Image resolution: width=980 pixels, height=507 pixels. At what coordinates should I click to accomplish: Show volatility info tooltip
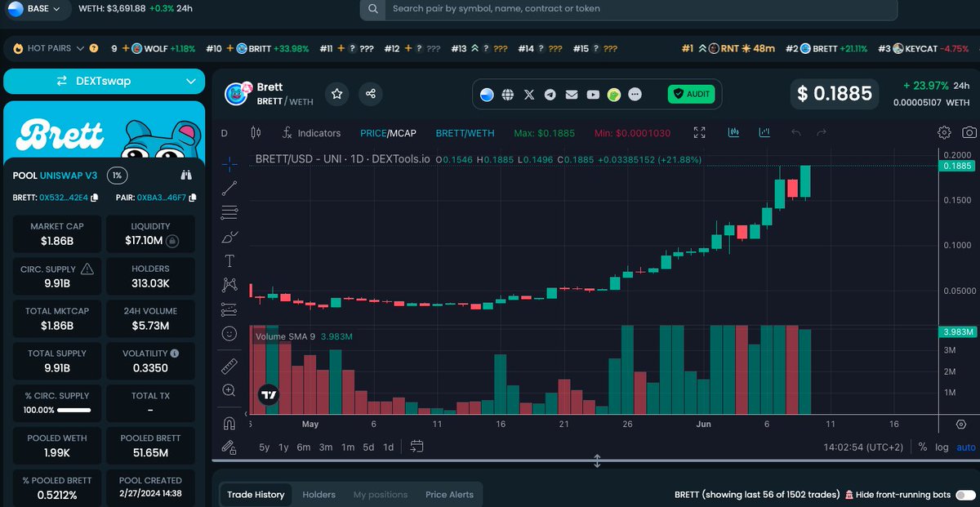click(x=175, y=354)
